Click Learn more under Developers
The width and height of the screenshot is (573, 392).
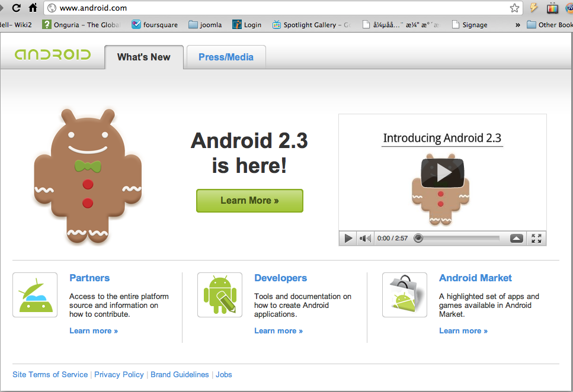[x=279, y=330]
